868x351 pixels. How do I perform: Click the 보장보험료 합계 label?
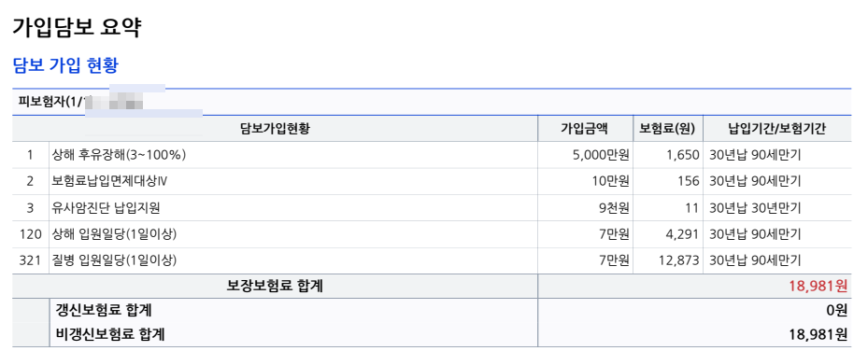(x=275, y=286)
